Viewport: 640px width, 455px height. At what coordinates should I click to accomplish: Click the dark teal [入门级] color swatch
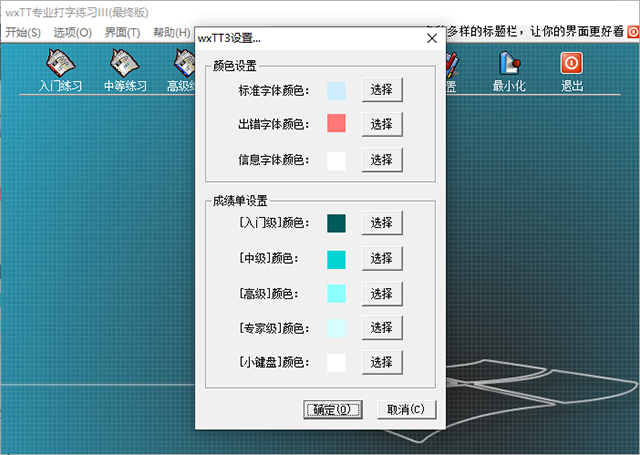coord(336,223)
